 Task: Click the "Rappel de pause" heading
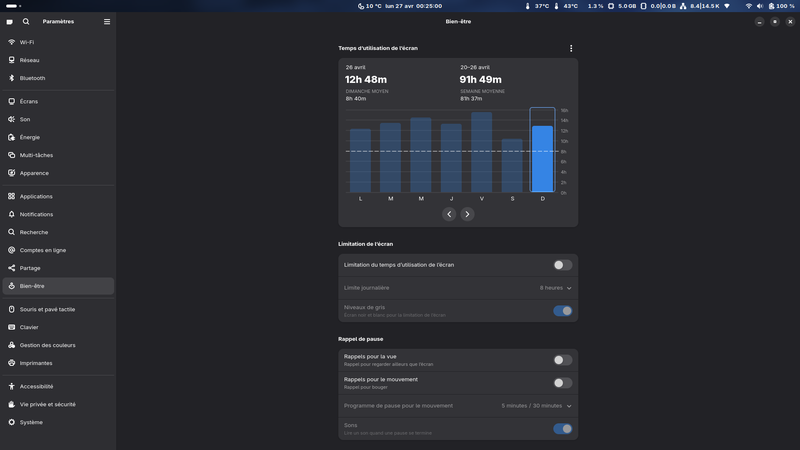click(x=361, y=339)
